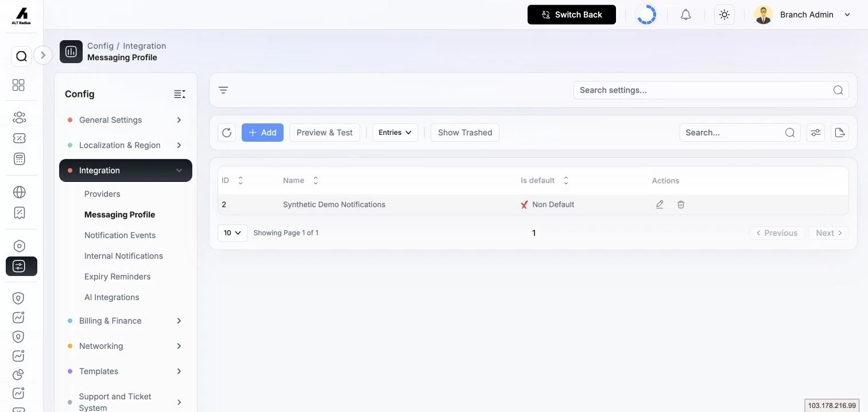868x412 pixels.
Task: Click the Showing Page 1 of 1 text
Action: coord(286,233)
